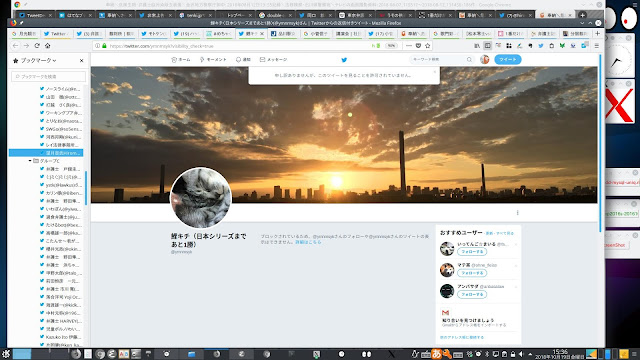Switch to Firefox tab labeled Twitter

click(56, 34)
